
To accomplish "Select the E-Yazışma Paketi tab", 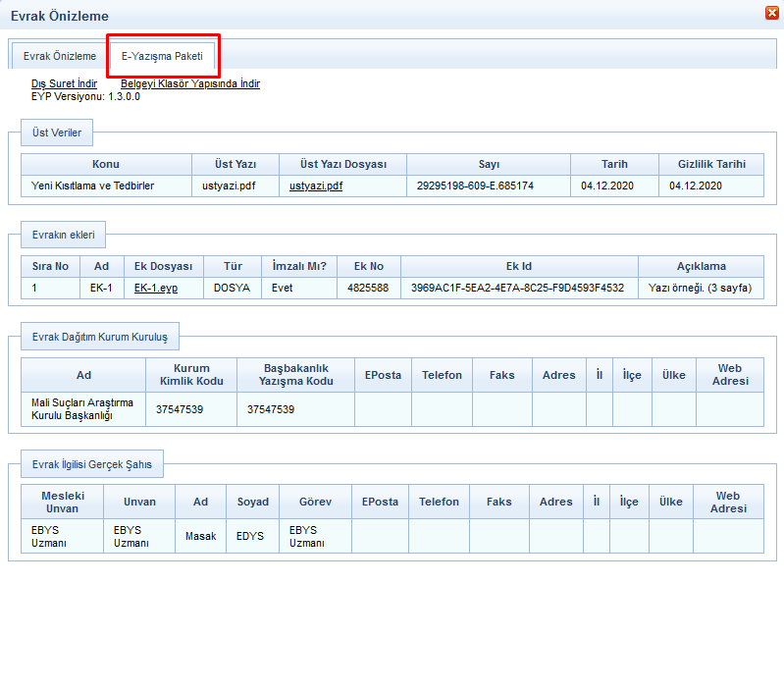I will point(162,56).
